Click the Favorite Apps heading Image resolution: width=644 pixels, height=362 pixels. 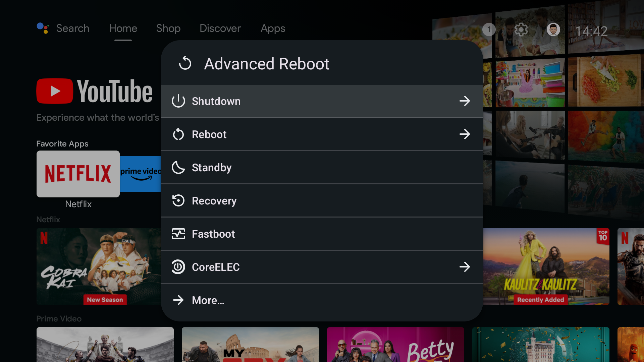(62, 143)
